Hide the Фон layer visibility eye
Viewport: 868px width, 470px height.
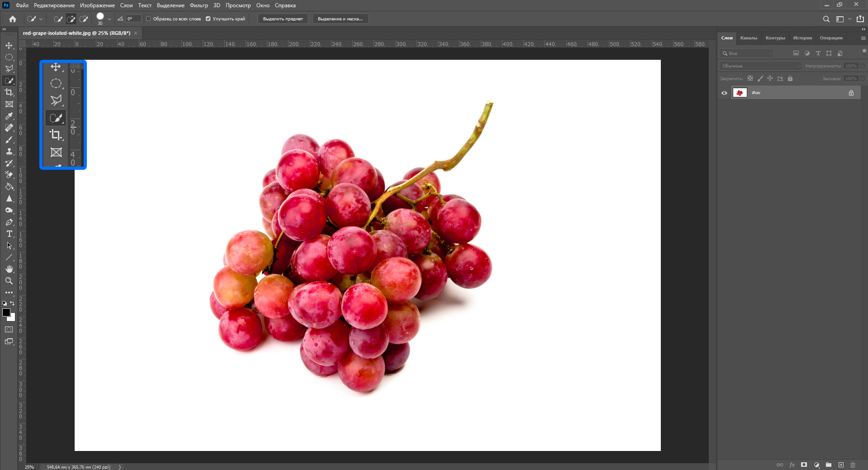pos(724,93)
